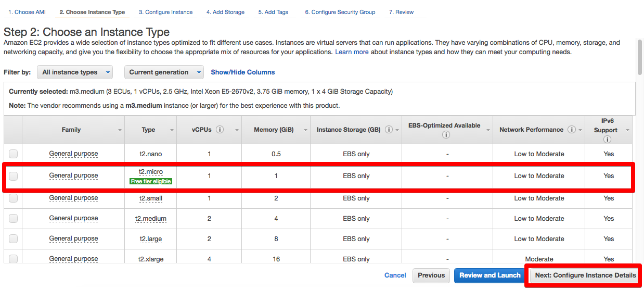This screenshot has width=644, height=289.
Task: Open the 4. Add Storage tab
Action: pos(225,12)
